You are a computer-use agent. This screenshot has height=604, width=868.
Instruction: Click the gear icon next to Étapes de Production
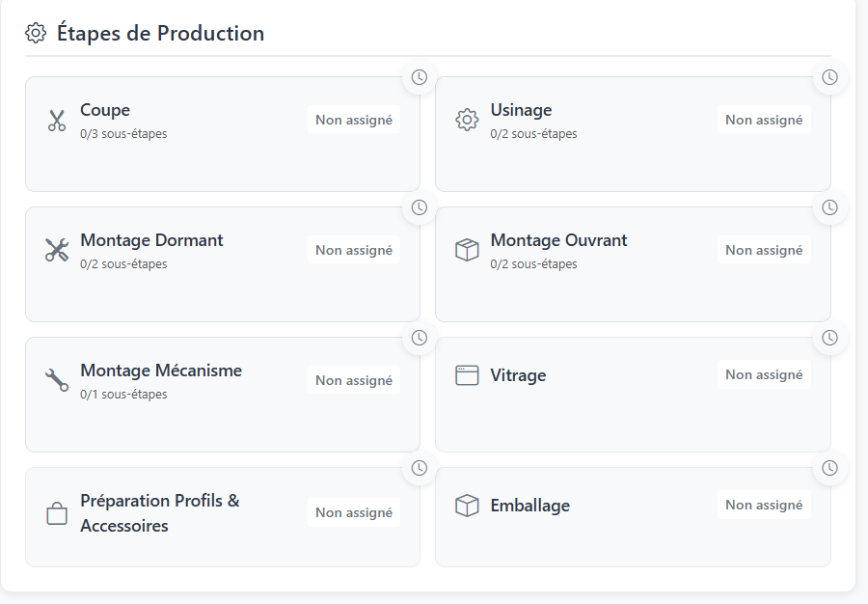(x=36, y=34)
